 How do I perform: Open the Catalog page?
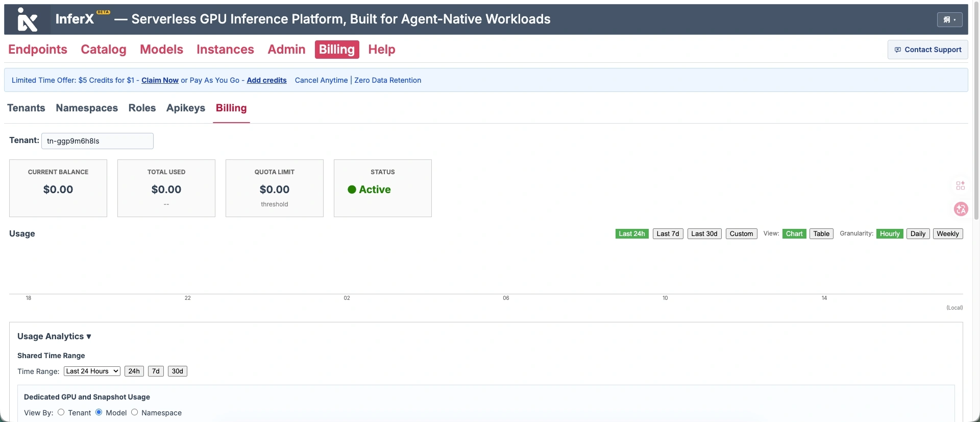click(x=104, y=50)
